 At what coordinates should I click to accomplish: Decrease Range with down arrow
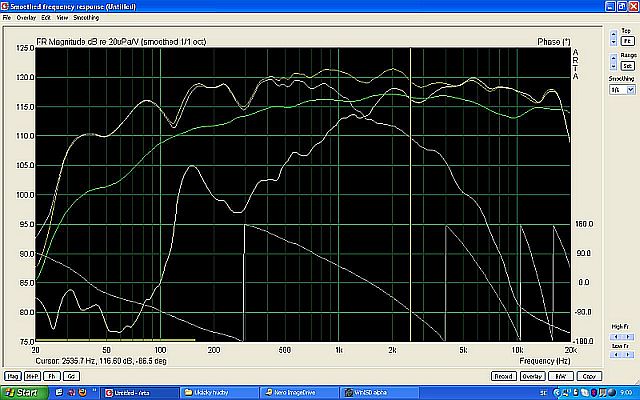613,66
